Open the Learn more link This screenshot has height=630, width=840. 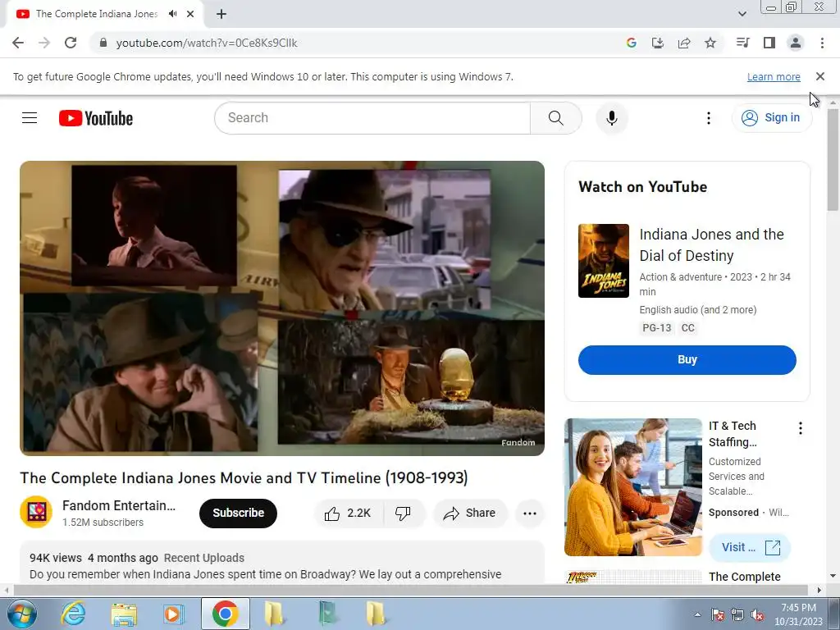pyautogui.click(x=774, y=77)
